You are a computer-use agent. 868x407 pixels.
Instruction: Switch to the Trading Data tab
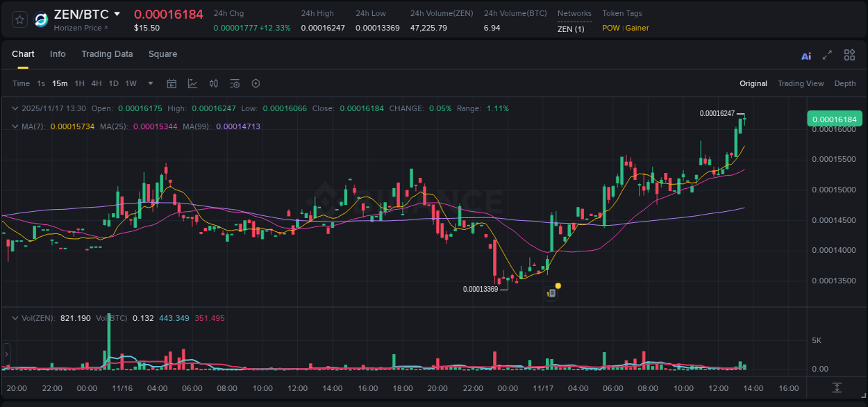pyautogui.click(x=107, y=54)
